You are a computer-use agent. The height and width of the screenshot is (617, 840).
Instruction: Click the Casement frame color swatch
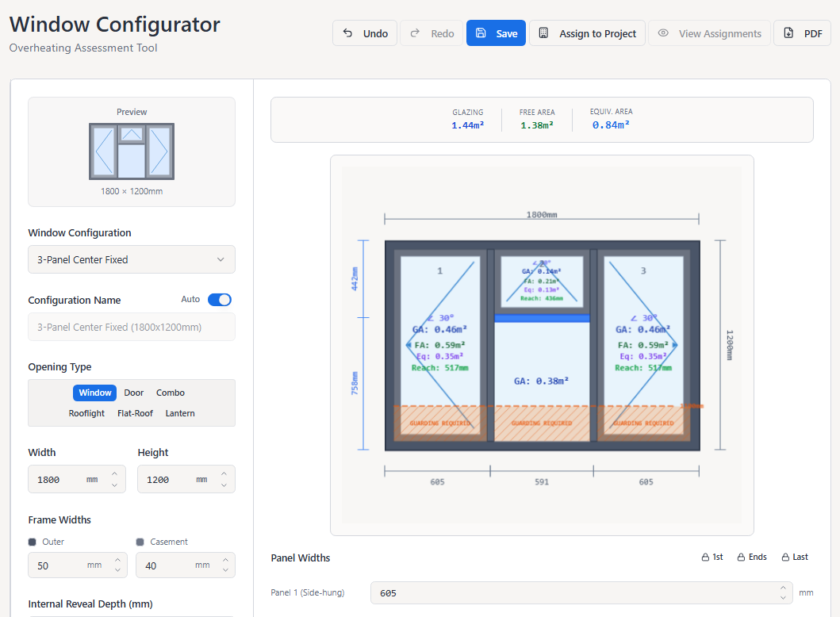(140, 542)
